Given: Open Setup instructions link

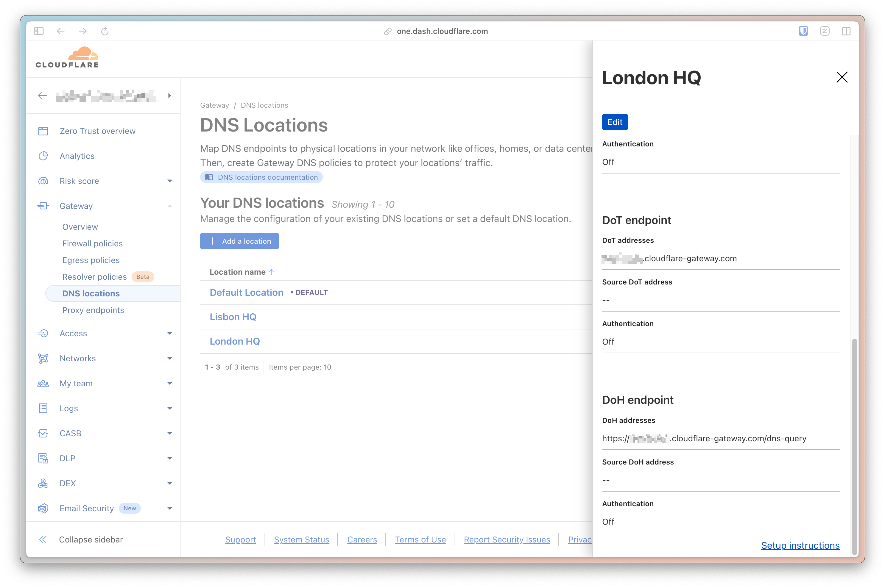Looking at the screenshot, I should [800, 545].
